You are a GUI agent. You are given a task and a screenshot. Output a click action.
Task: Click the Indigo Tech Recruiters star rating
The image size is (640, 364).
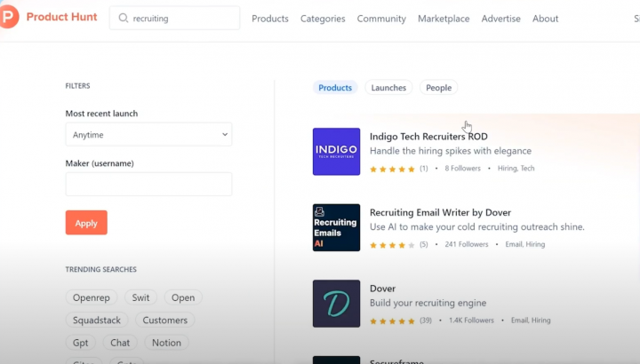392,169
